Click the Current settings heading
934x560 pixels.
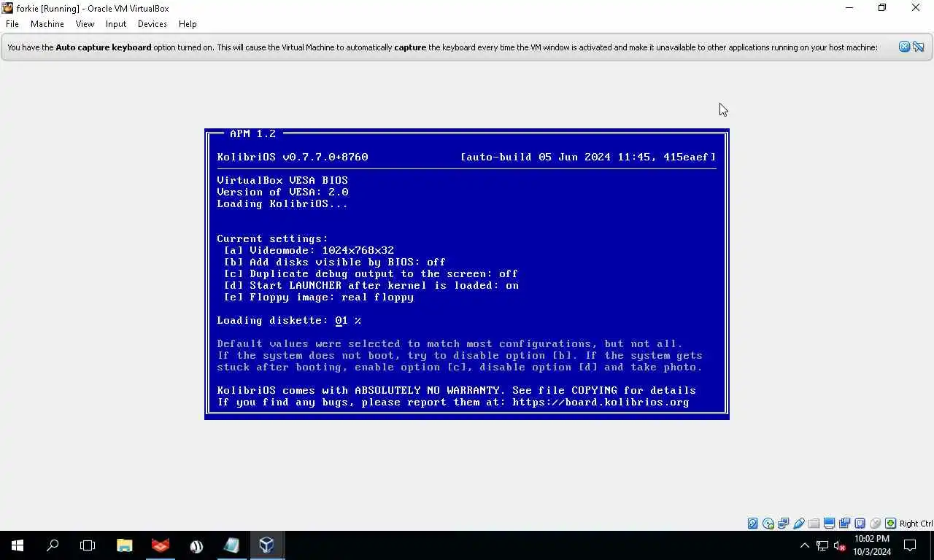coord(272,238)
